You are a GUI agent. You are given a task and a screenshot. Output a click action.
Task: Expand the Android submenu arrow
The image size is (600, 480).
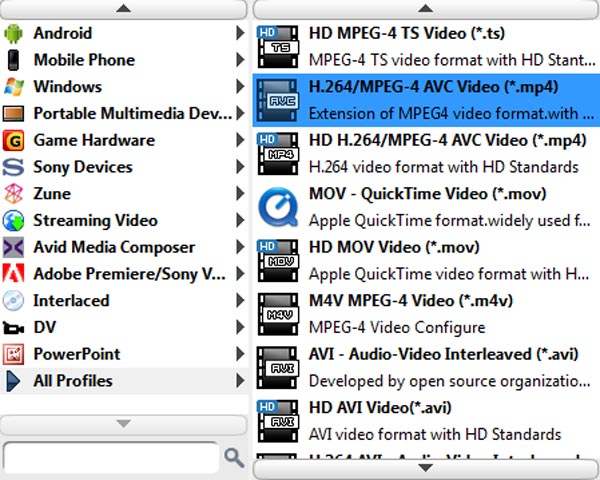[240, 33]
